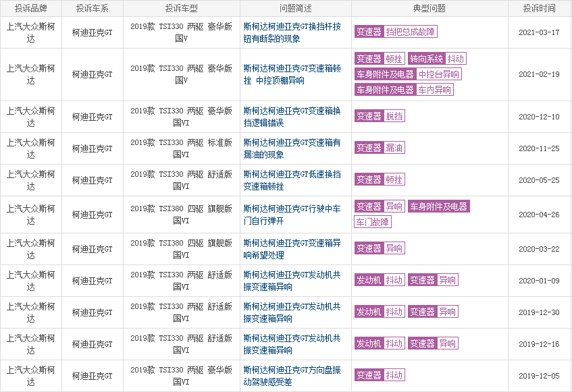
Task: Click the 舒适版 国VI model cell in the 2020-05-25 row
Action: pos(181,180)
